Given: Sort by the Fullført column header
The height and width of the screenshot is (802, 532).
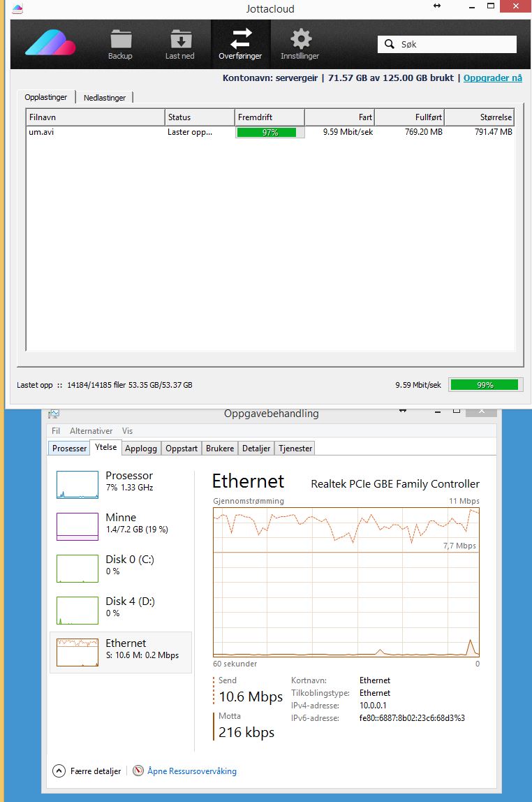Looking at the screenshot, I should tap(409, 117).
